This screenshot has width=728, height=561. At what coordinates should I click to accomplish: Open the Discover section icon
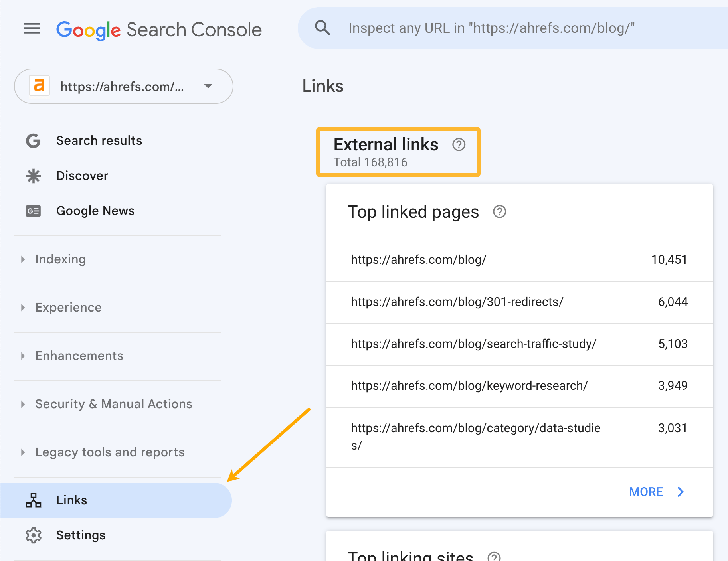click(34, 176)
